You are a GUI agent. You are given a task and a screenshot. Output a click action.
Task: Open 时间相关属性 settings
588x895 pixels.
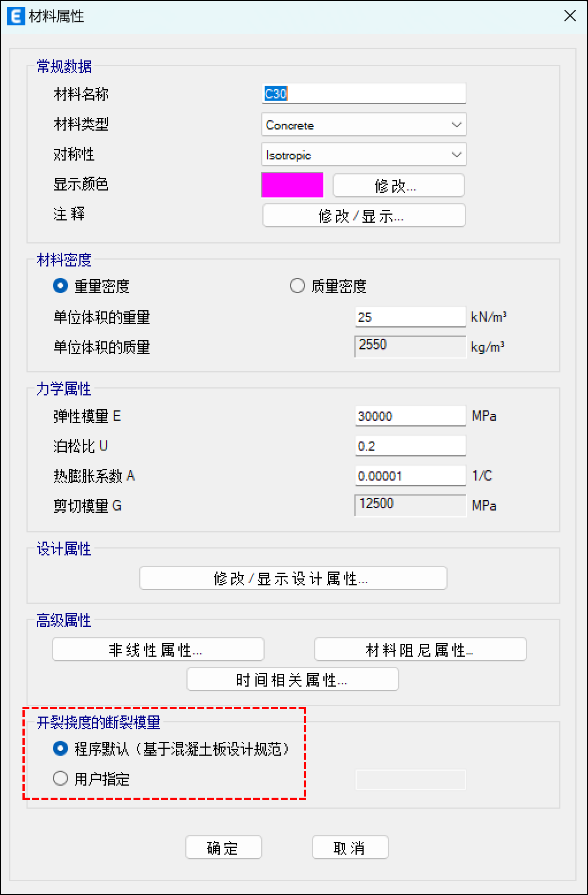[x=292, y=680]
